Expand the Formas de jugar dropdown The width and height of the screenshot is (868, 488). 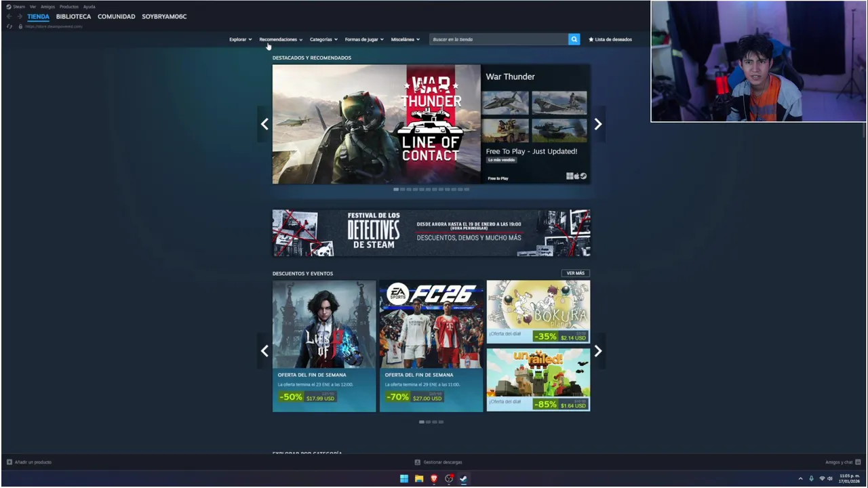[364, 39]
